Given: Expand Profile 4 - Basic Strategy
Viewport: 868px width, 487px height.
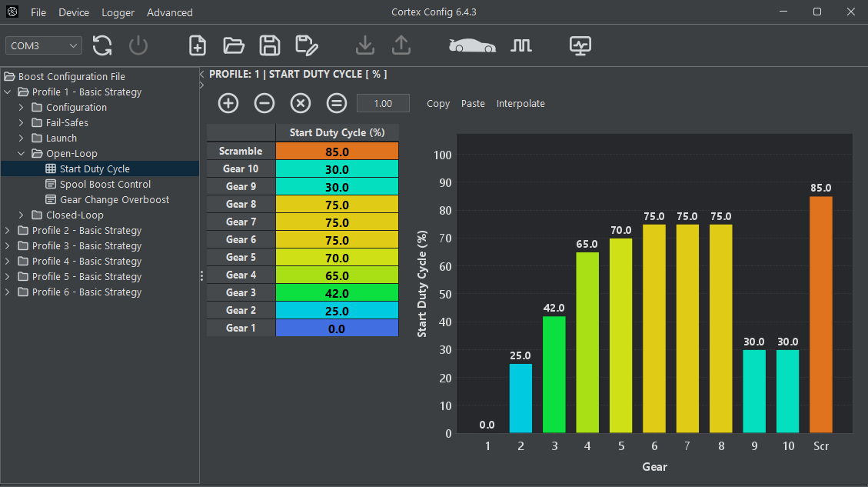Looking at the screenshot, I should pyautogui.click(x=8, y=261).
